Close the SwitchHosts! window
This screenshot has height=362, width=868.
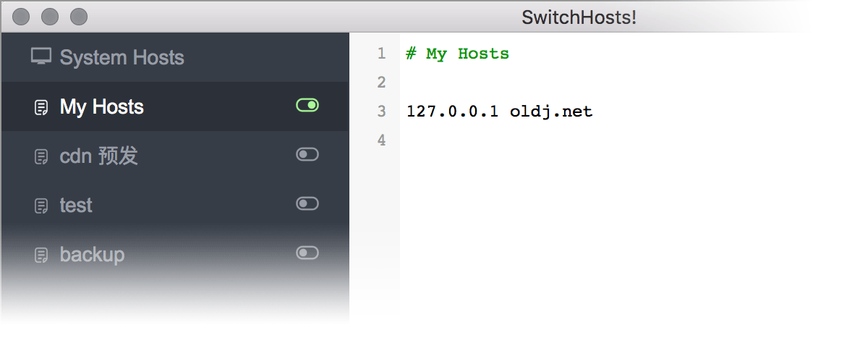pos(22,17)
